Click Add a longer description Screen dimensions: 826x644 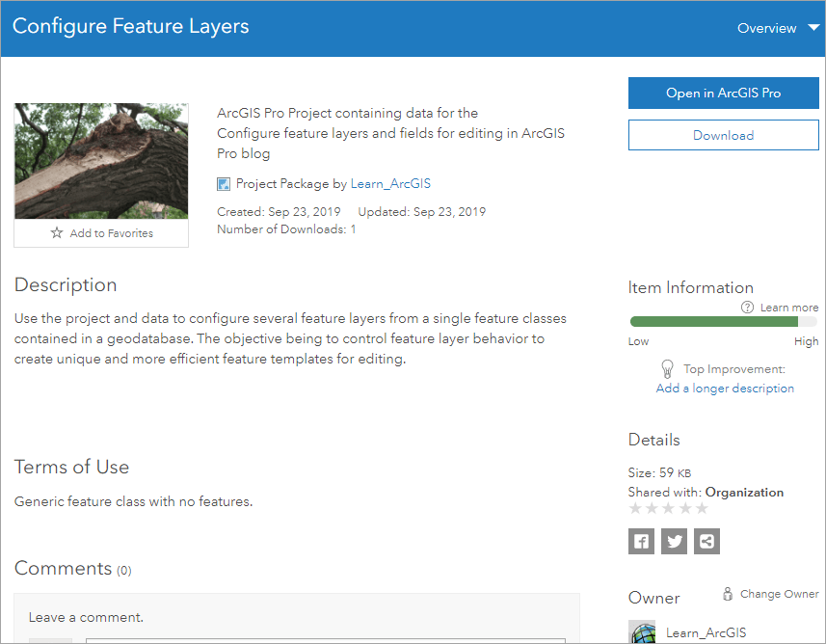pyautogui.click(x=724, y=388)
